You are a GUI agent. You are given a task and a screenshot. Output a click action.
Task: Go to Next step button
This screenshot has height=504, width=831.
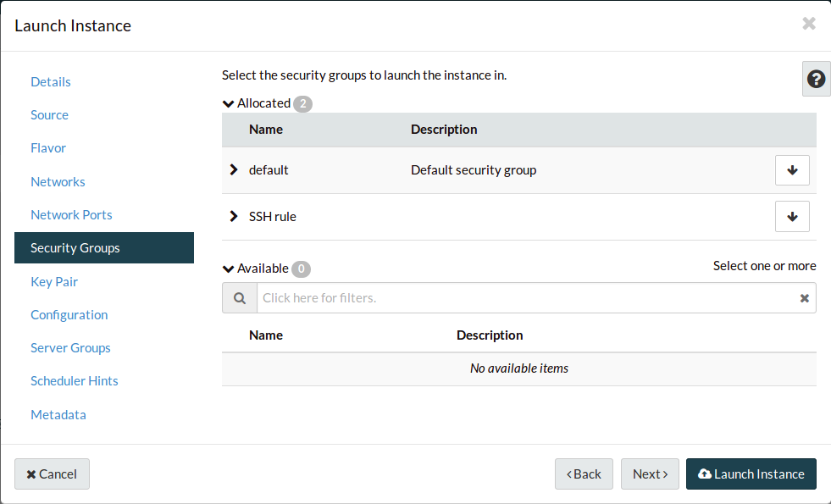pyautogui.click(x=650, y=474)
